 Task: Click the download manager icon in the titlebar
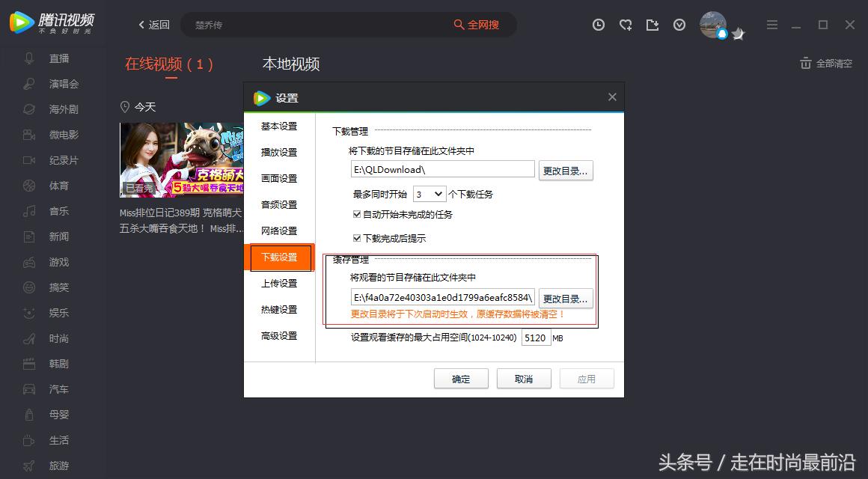coord(652,24)
